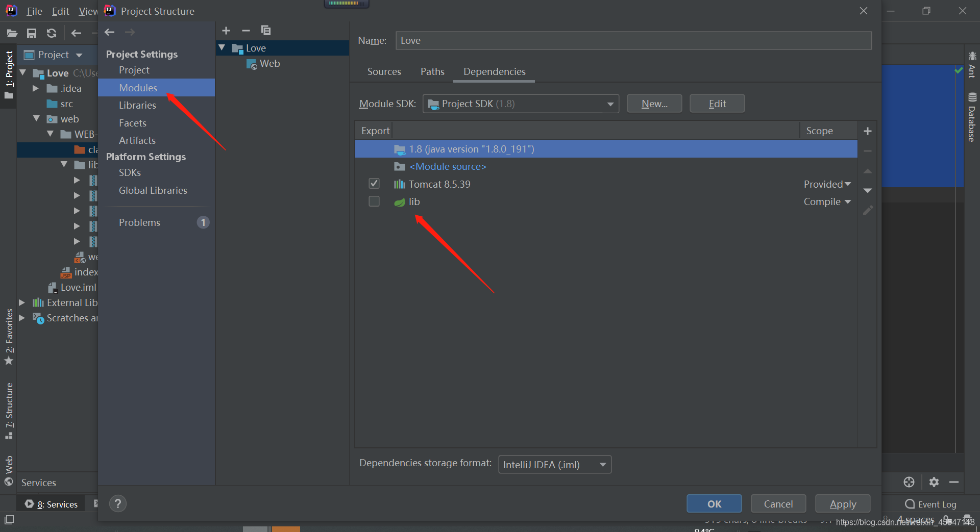Select Dependencies tab
The width and height of the screenshot is (980, 532).
click(x=494, y=71)
